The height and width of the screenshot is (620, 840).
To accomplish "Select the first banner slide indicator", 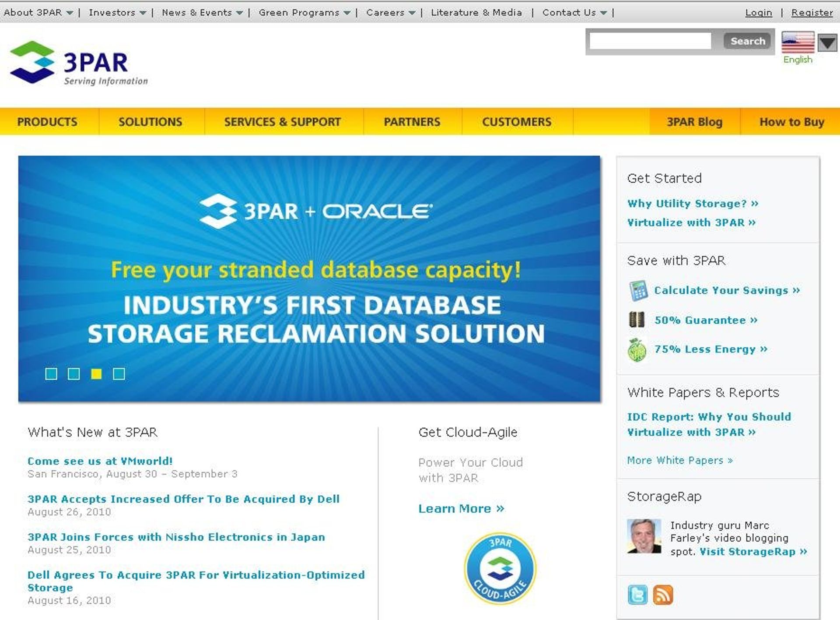I will tap(51, 374).
